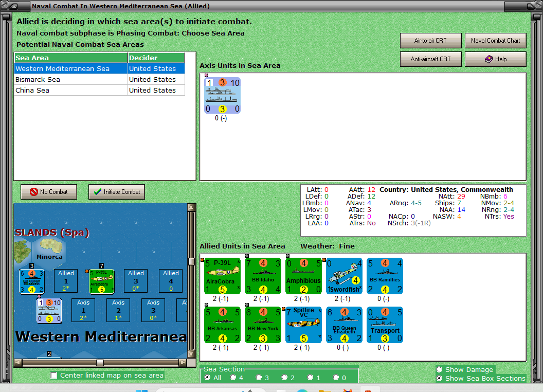Open Help with the book icon
Viewport: 543px width, 392px height.
point(496,59)
